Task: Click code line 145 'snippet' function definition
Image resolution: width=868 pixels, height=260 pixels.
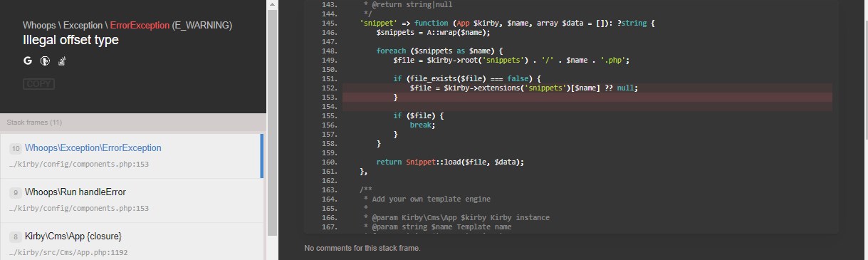Action: point(507,24)
